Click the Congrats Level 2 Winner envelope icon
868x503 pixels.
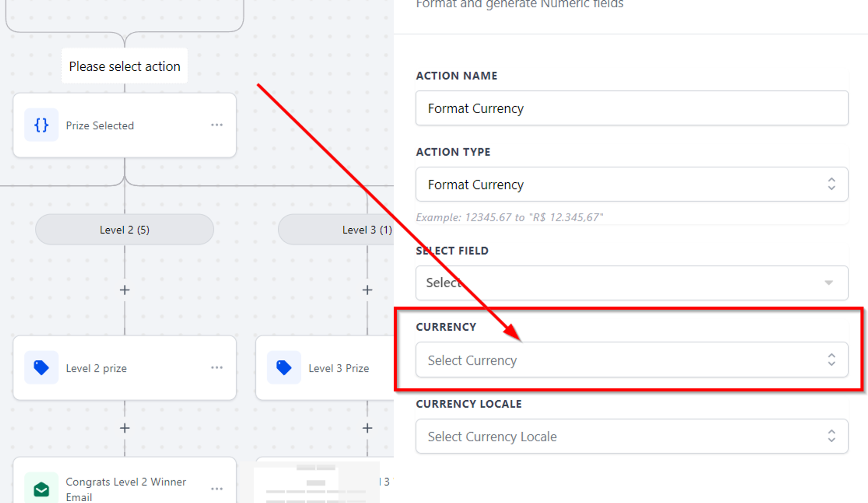tap(41, 489)
